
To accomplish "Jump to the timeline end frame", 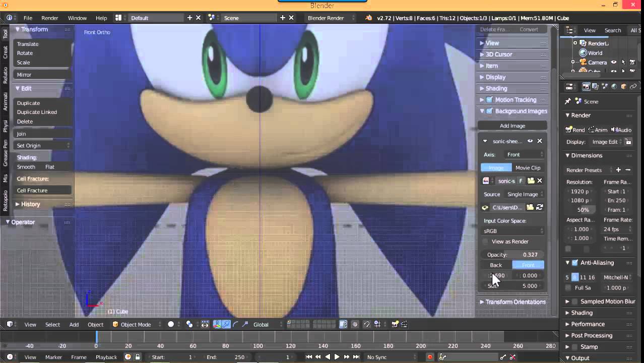I will click(x=356, y=357).
